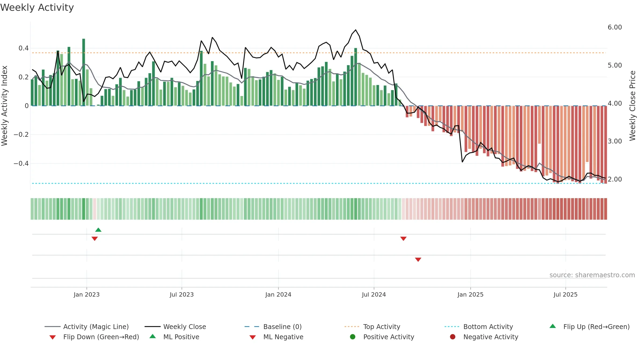Click the Weekly Close Price axis title
Image resolution: width=644 pixels, height=362 pixels.
632,106
